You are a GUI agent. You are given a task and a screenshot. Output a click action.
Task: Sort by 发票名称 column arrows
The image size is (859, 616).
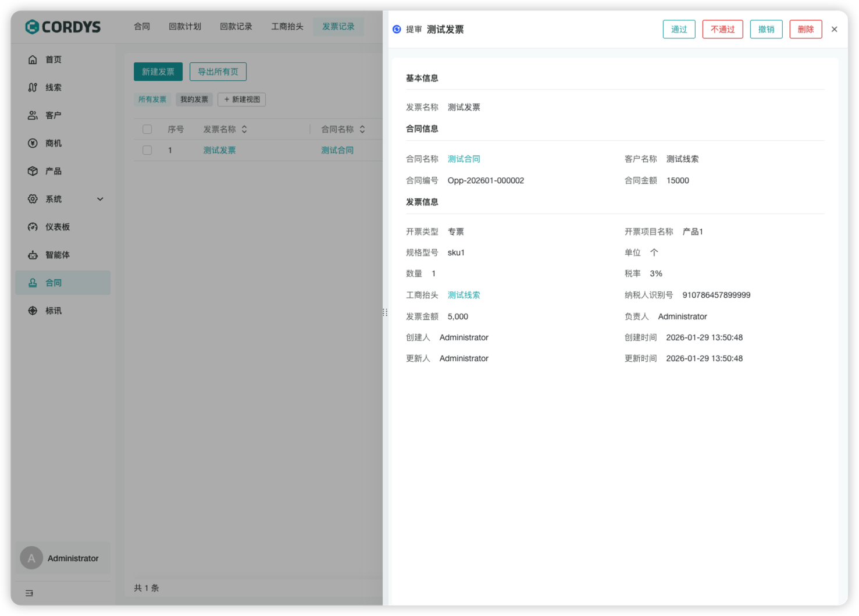[x=244, y=129]
